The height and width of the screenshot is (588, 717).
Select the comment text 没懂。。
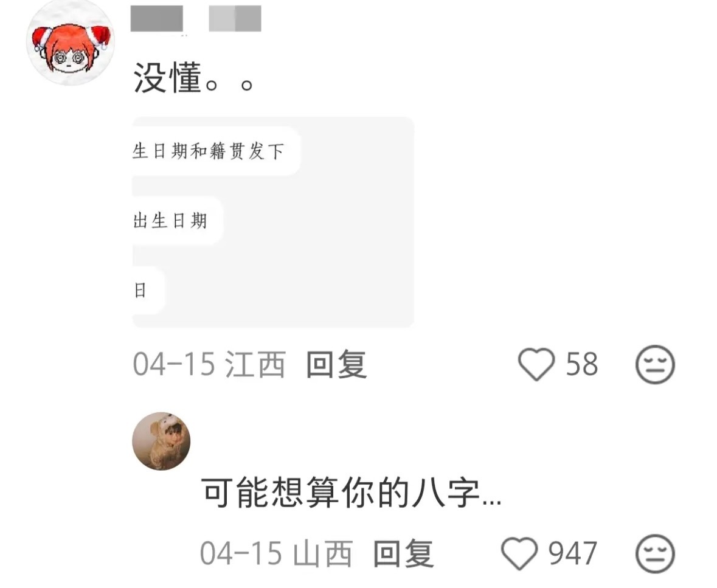(x=193, y=78)
